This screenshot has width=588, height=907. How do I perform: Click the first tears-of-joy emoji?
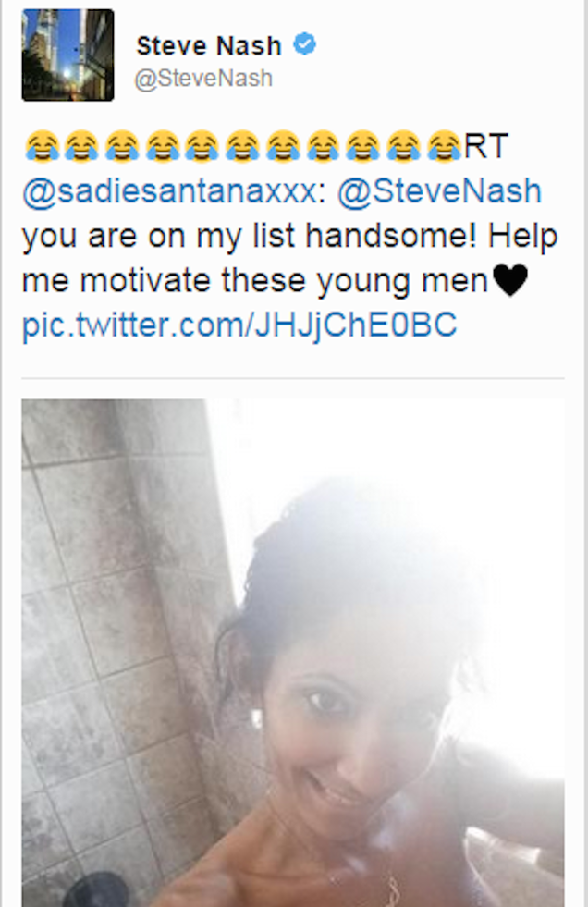(43, 145)
